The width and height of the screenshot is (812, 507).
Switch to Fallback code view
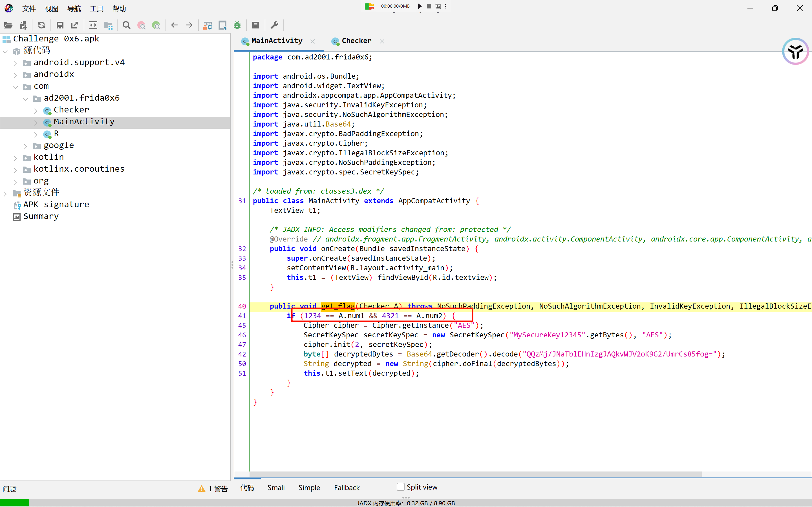click(347, 488)
